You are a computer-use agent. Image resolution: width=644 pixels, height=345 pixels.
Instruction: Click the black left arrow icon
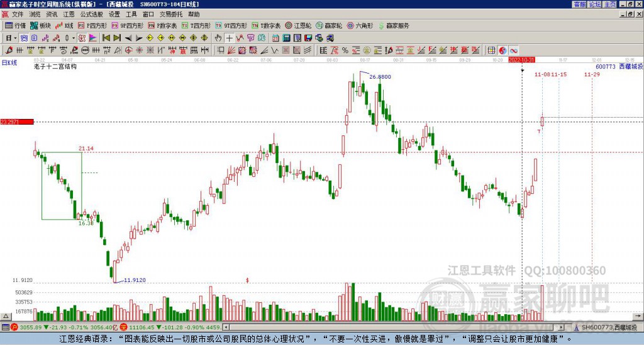[128, 38]
